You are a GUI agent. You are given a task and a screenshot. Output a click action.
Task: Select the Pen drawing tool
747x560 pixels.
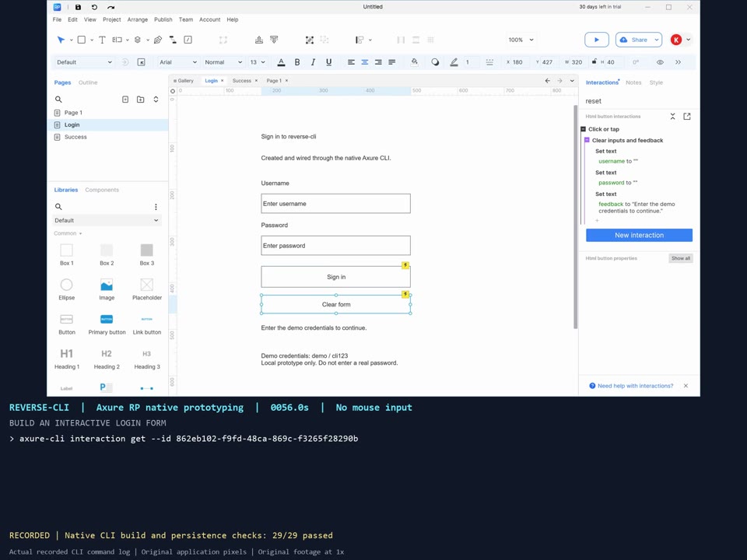(x=158, y=40)
